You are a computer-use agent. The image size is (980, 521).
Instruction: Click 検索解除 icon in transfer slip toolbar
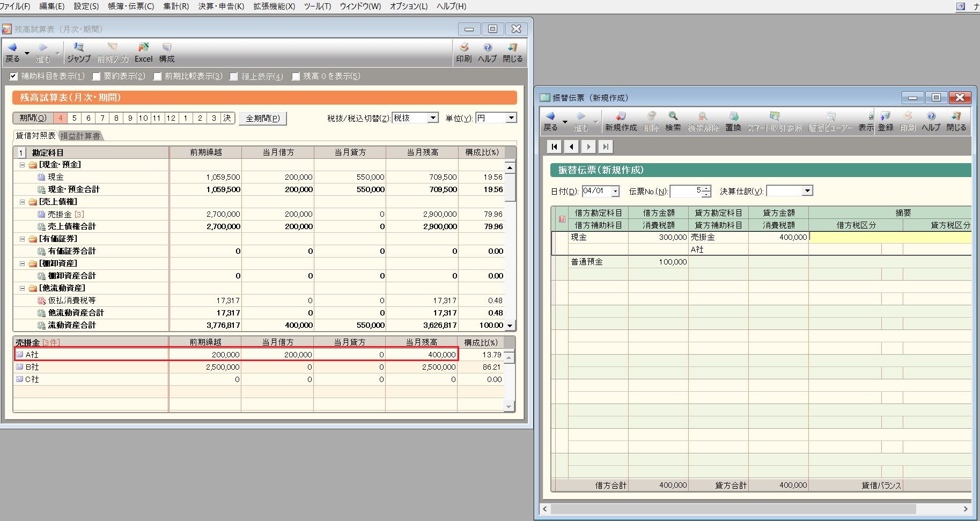point(703,121)
